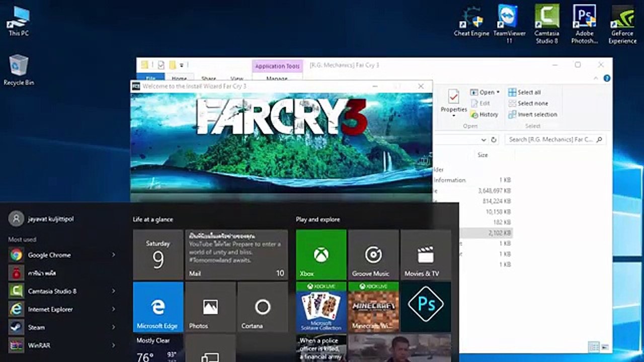Expand Google Chrome jump list arrow
644x362 pixels.
[114, 255]
